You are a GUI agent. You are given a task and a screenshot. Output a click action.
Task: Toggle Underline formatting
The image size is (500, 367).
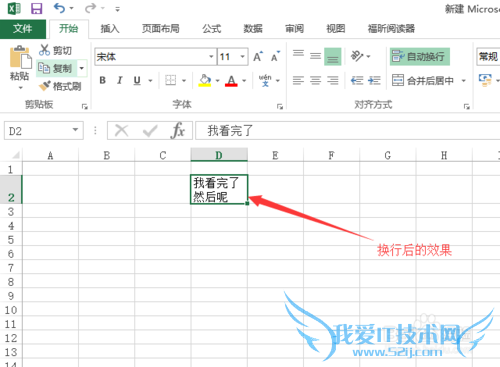(x=137, y=80)
